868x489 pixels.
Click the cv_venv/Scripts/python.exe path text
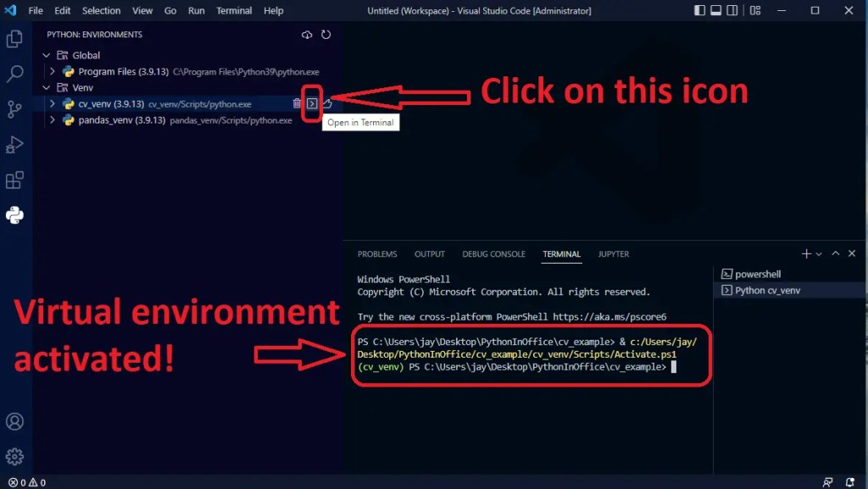click(x=200, y=104)
